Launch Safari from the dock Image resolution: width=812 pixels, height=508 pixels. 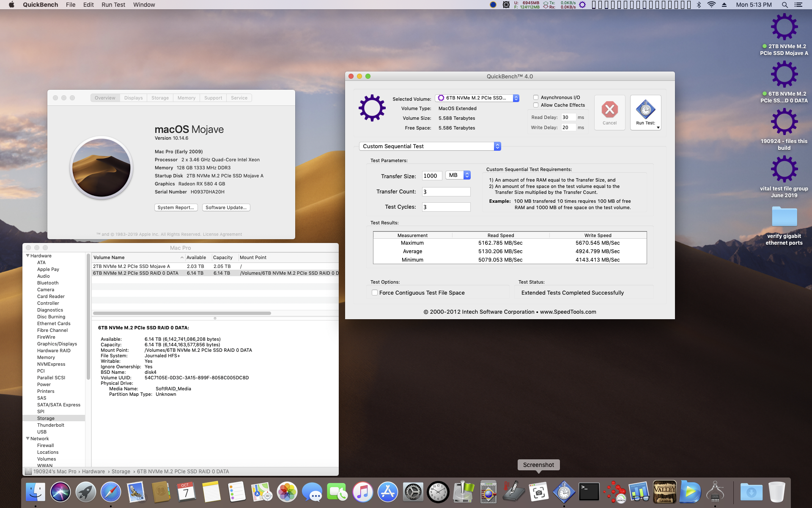coord(111,492)
